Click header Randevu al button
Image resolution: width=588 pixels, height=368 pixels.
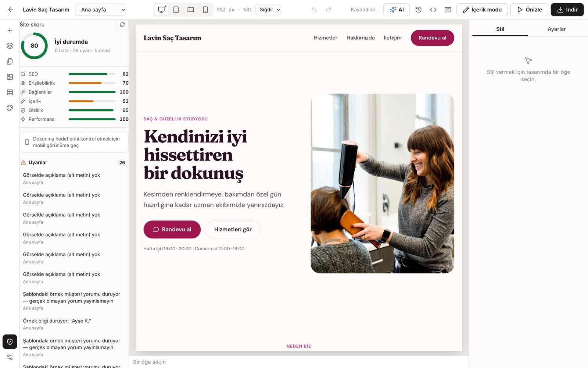coord(432,38)
